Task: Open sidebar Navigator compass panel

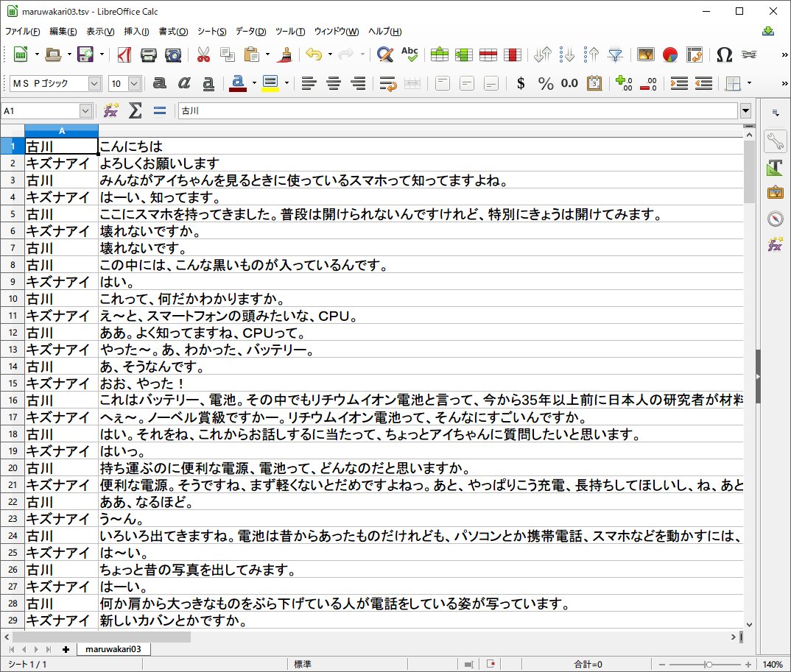Action: (776, 219)
